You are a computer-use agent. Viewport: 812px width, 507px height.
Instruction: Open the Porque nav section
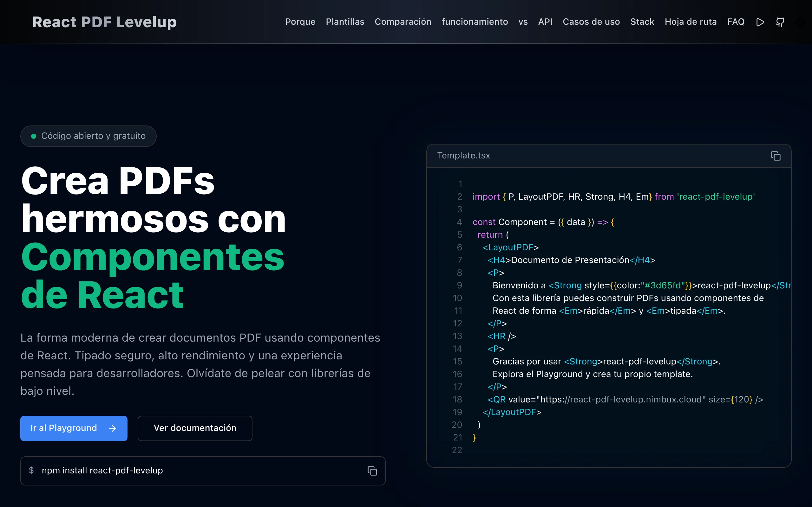coord(300,22)
